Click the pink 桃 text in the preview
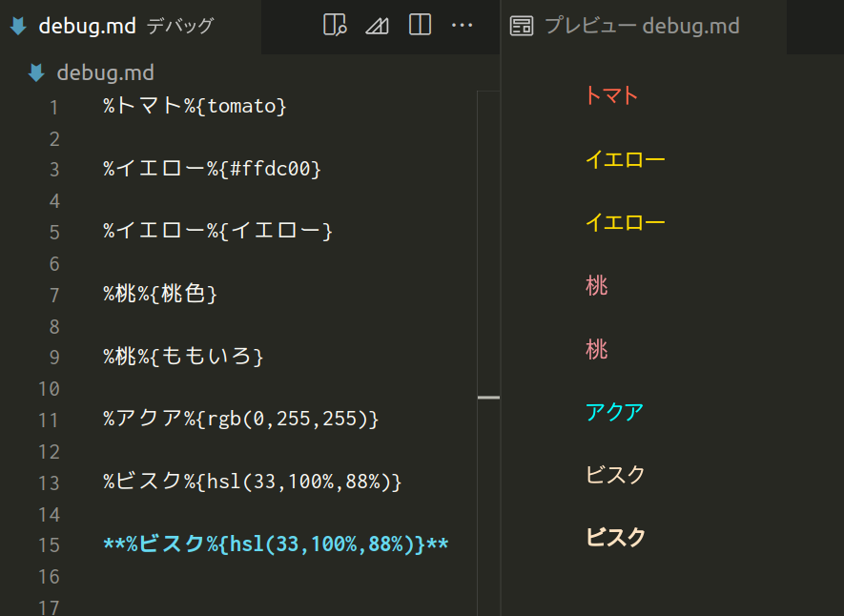This screenshot has height=616, width=844. click(x=596, y=285)
